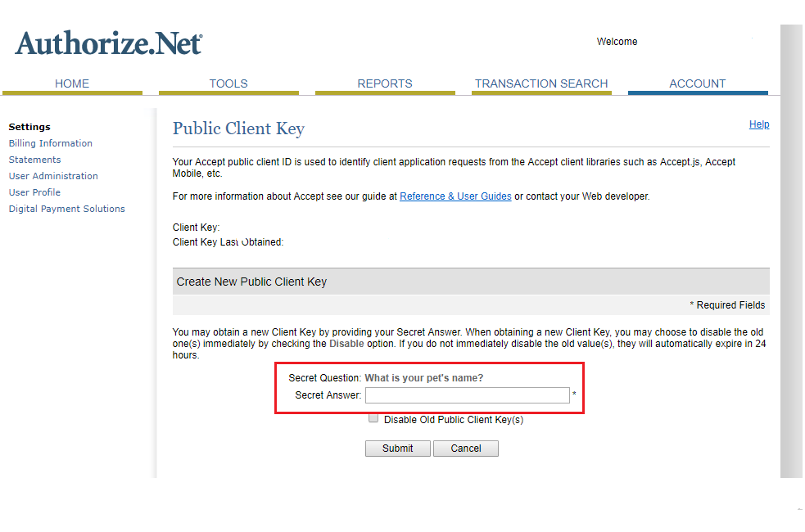805x532 pixels.
Task: Click the Secret Answer input field
Action: [x=467, y=394]
